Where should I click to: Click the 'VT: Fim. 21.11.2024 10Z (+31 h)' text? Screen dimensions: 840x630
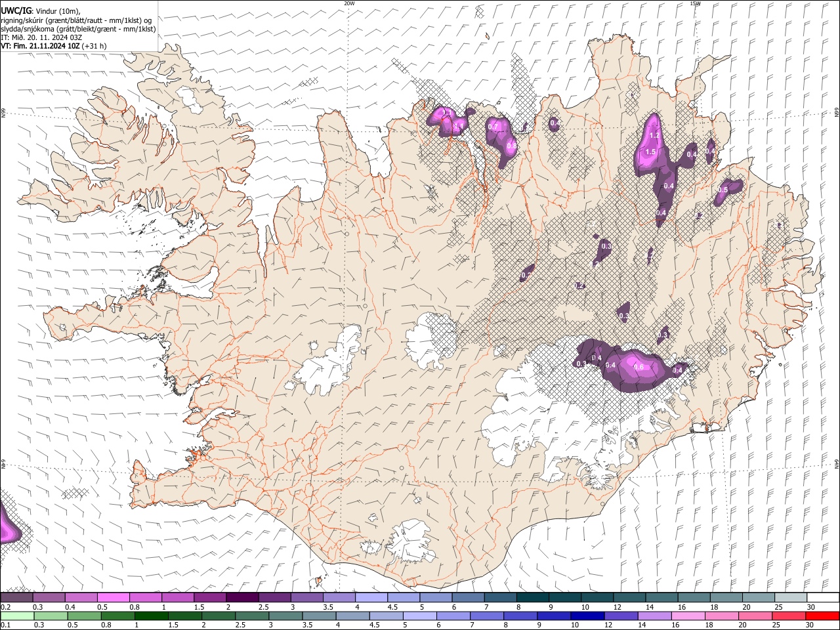coord(54,46)
